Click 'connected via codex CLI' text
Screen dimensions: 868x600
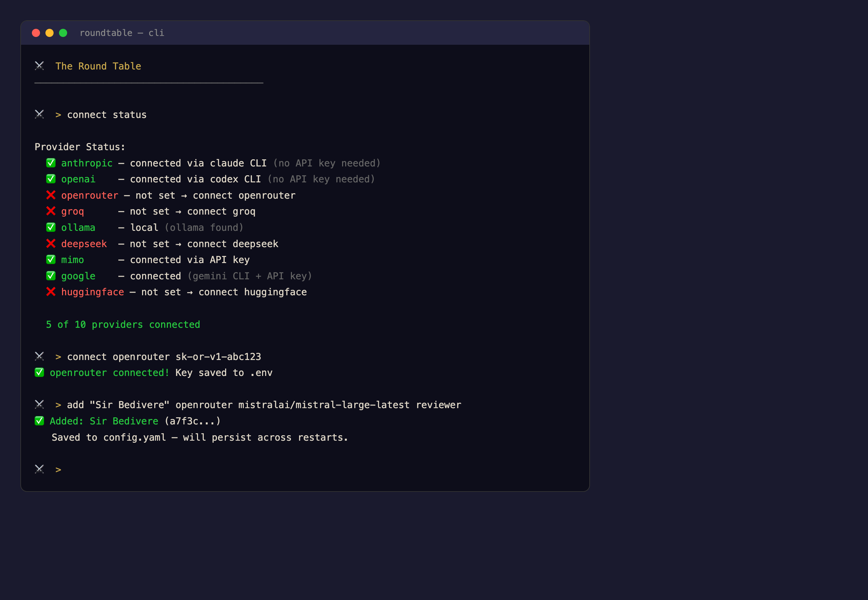(x=196, y=179)
